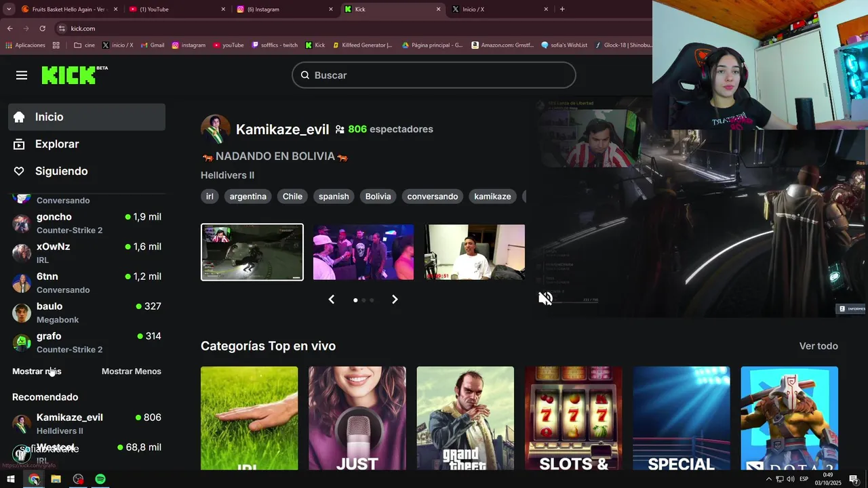Open the sofffics - twitch bookmark
Screen dimensions: 868x488
click(275, 45)
